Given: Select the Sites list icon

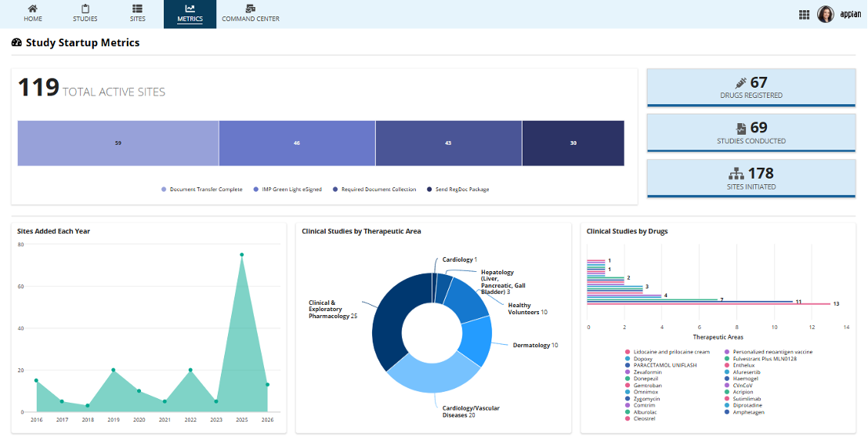Looking at the screenshot, I should (x=137, y=9).
